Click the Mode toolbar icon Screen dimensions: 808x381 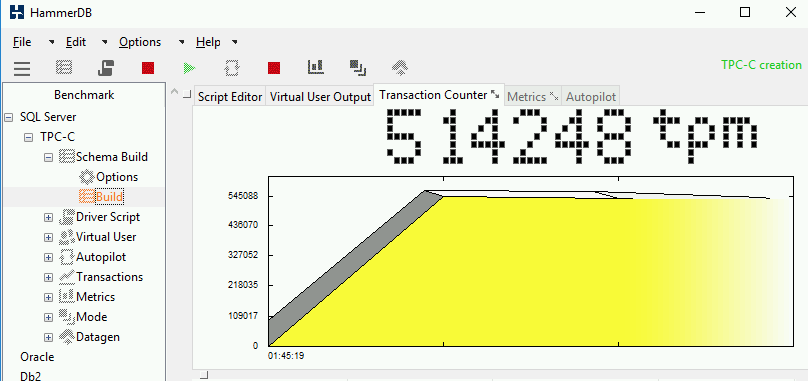358,67
